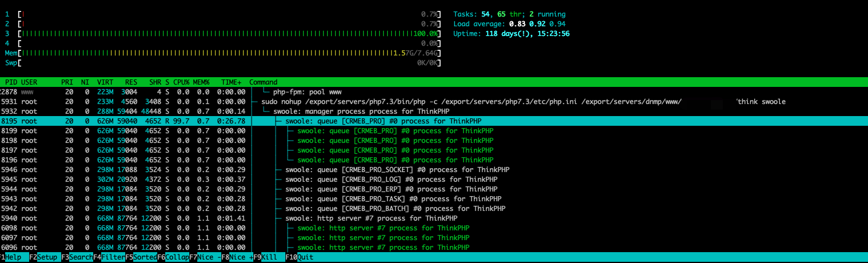Image resolution: width=868 pixels, height=263 pixels.
Task: Click Sorted in the function key bar
Action: point(145,257)
